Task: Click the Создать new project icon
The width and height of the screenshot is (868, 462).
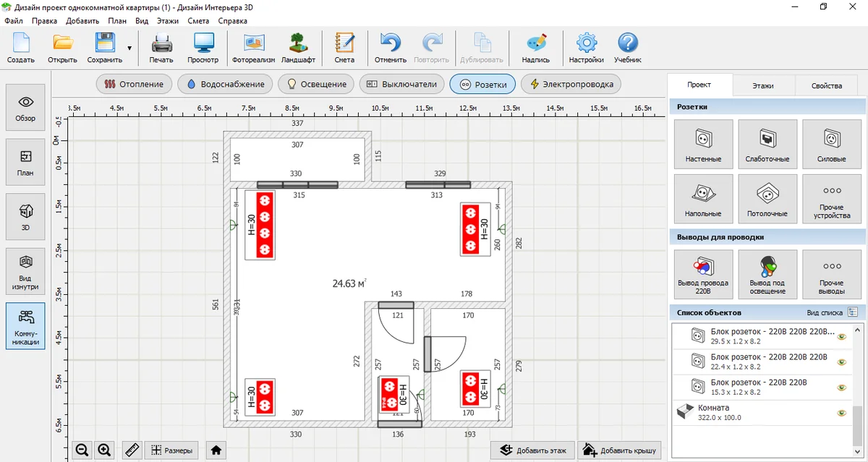Action: 21,48
